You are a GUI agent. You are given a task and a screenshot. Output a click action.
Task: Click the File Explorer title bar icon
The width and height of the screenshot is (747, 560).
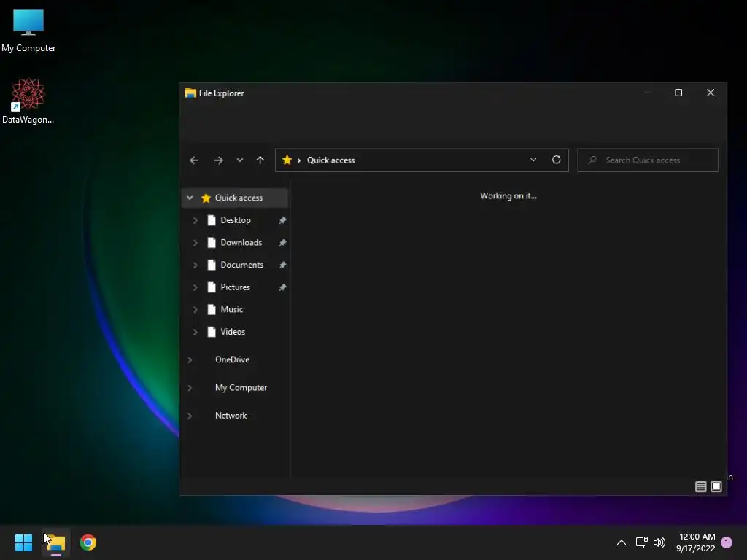190,93
